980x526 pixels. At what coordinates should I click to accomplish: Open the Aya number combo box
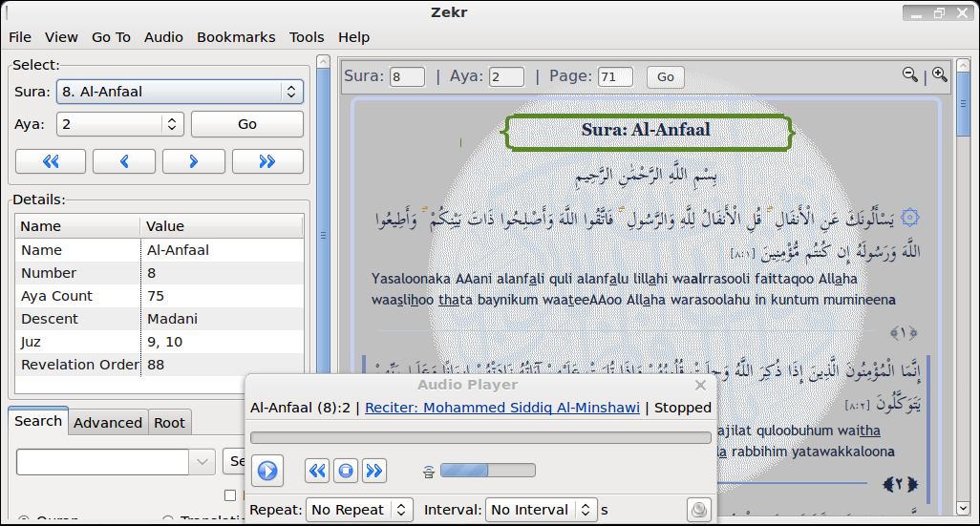coord(120,124)
